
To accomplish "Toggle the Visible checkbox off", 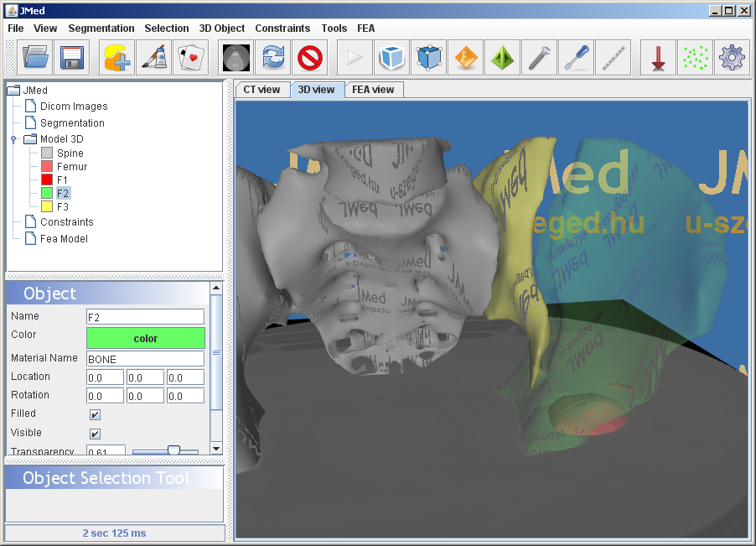I will [x=96, y=434].
